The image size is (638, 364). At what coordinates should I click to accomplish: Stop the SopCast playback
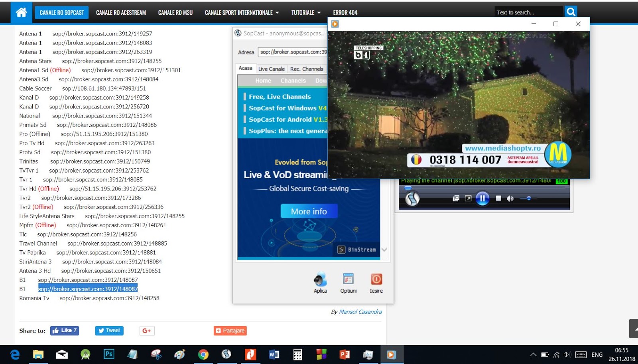click(498, 198)
